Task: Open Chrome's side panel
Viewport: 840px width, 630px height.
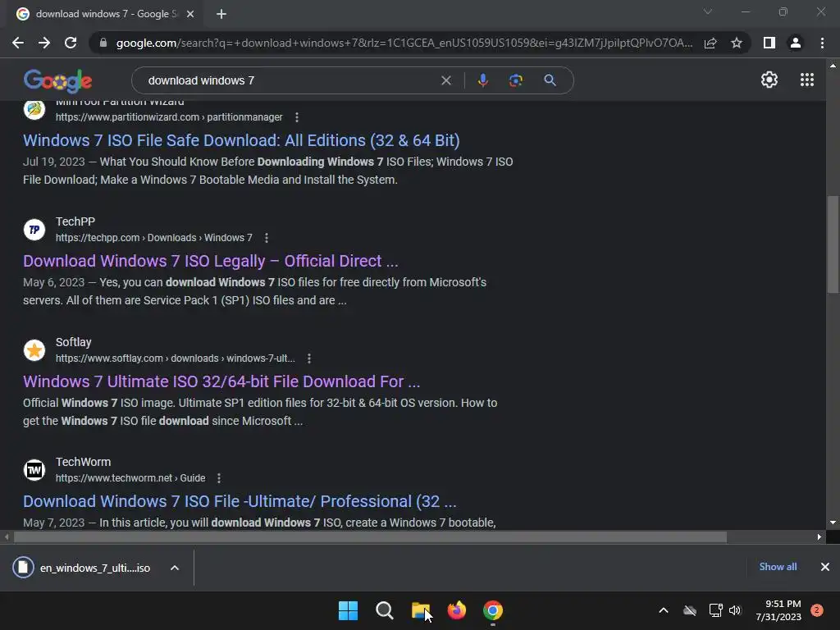Action: pyautogui.click(x=769, y=43)
